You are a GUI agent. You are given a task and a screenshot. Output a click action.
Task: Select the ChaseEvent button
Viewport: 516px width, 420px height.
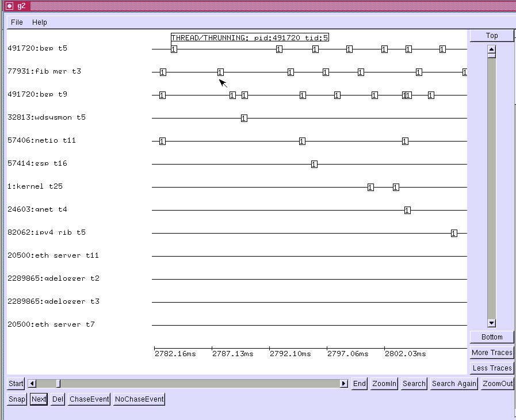(89, 399)
